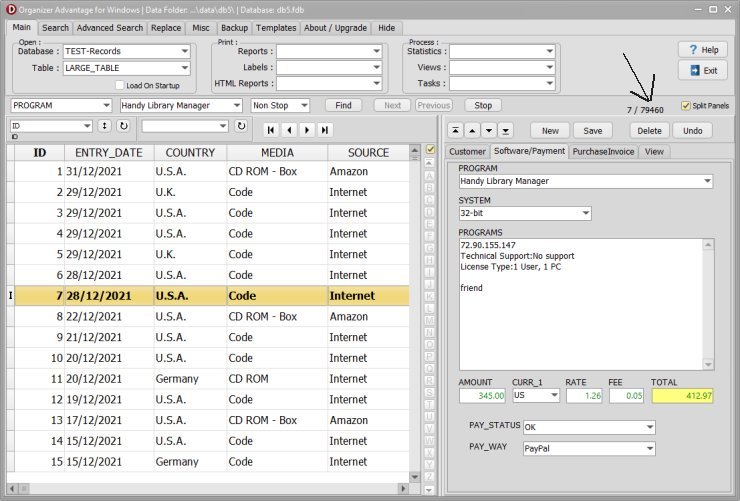Switch to the Replace tab
The width and height of the screenshot is (740, 501).
166,28
